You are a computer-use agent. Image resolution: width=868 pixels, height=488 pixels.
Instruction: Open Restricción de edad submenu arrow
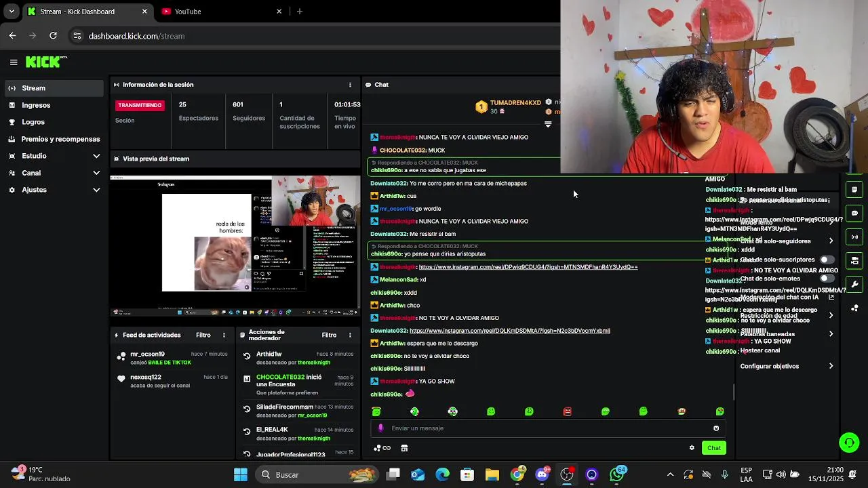coord(831,316)
